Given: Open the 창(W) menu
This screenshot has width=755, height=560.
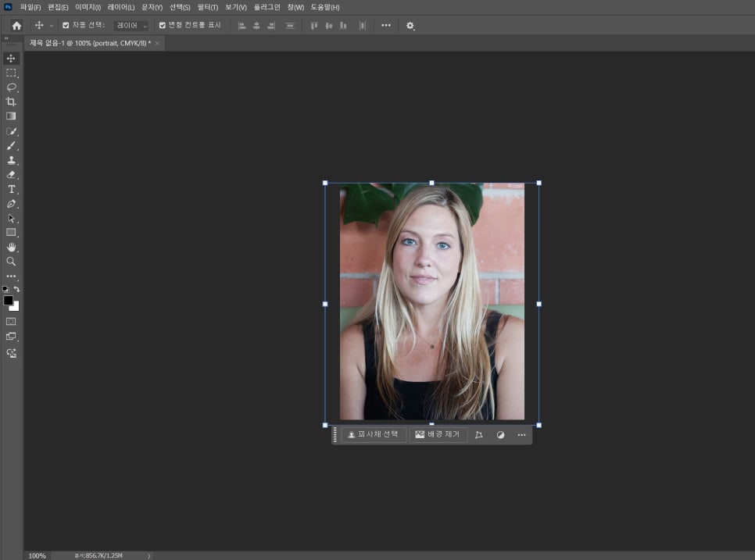Looking at the screenshot, I should (x=295, y=7).
